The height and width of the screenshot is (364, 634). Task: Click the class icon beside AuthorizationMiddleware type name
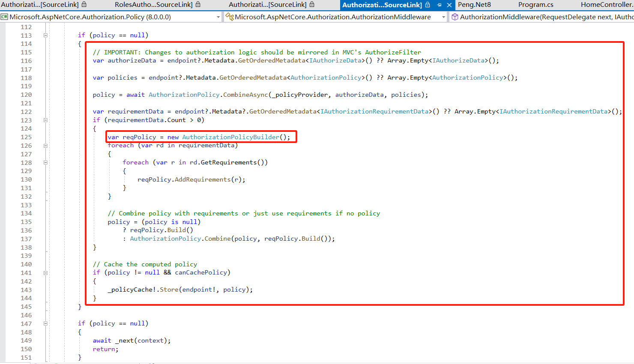click(230, 17)
